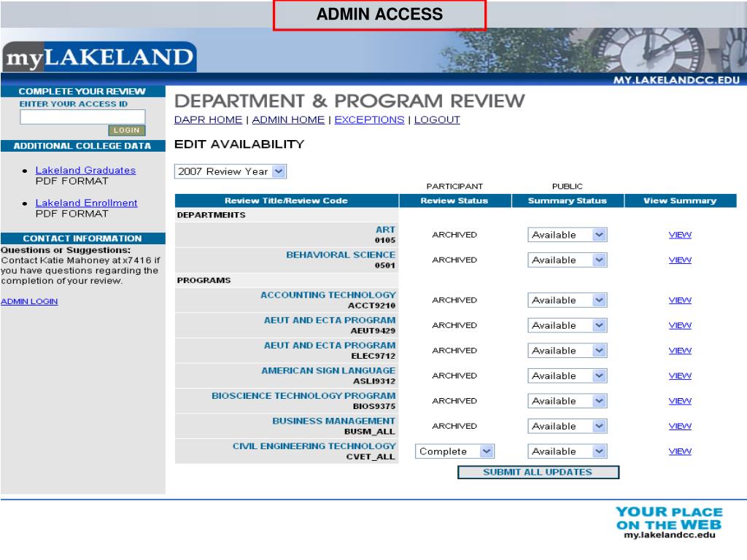Open the DAPR HOME link

(x=208, y=120)
